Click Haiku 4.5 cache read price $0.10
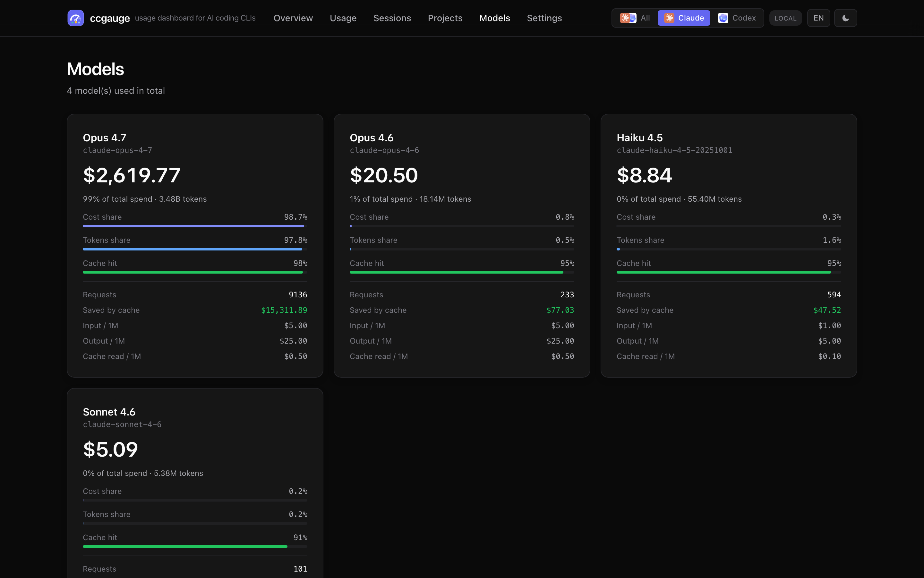The image size is (924, 578). click(829, 356)
